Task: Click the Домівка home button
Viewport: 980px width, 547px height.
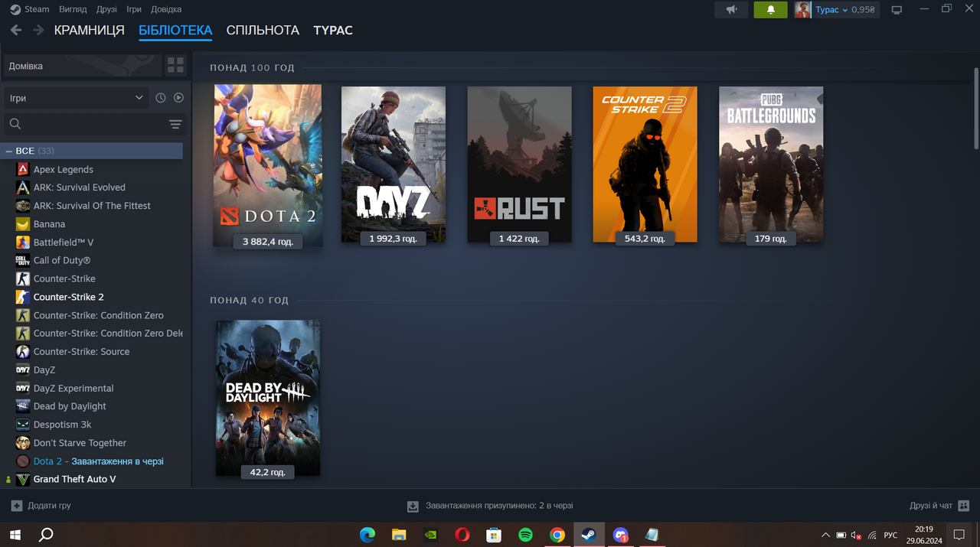Action: tap(83, 66)
